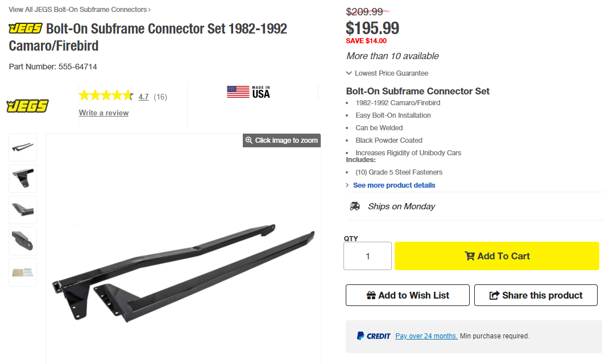Click the QTY quantity input field

point(367,256)
